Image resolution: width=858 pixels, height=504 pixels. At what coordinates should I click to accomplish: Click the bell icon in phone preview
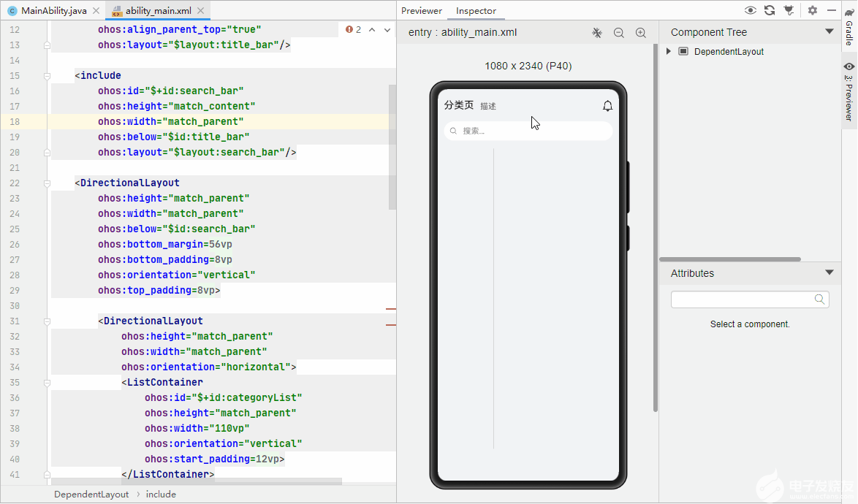tap(607, 106)
